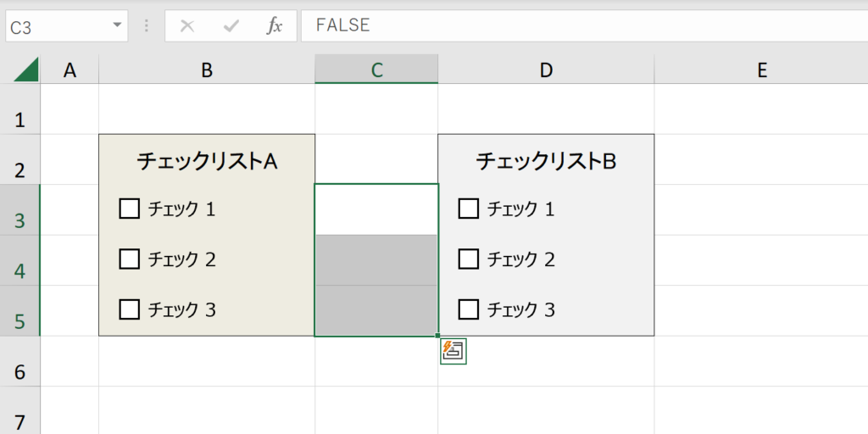Expand the Name Box dropdown arrow

coord(116,26)
